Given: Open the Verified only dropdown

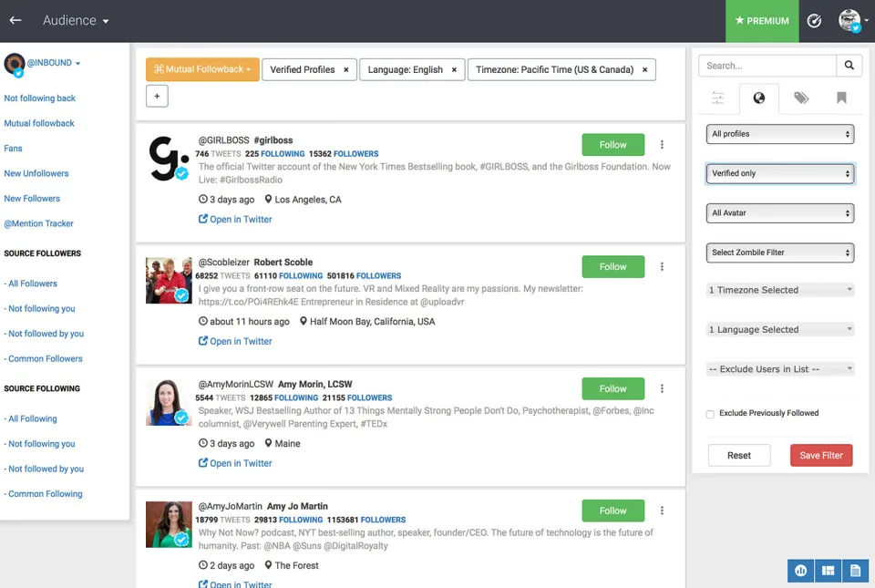Looking at the screenshot, I should (780, 173).
